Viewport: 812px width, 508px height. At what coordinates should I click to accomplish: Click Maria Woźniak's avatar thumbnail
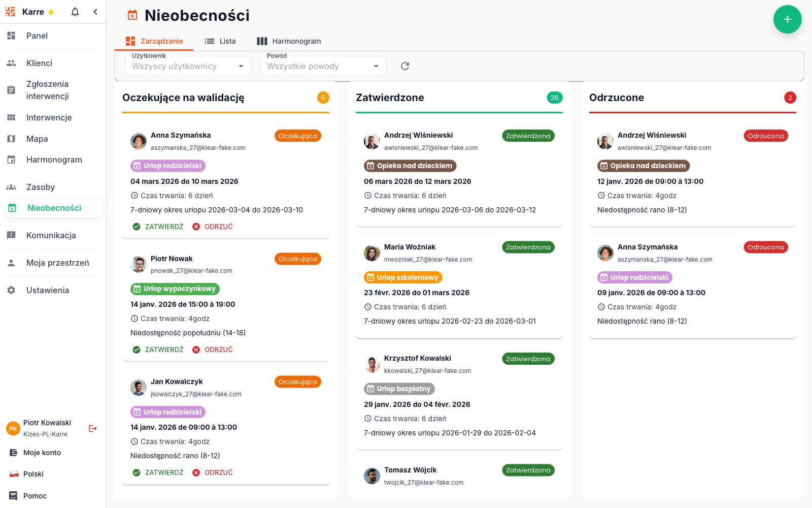click(x=372, y=253)
